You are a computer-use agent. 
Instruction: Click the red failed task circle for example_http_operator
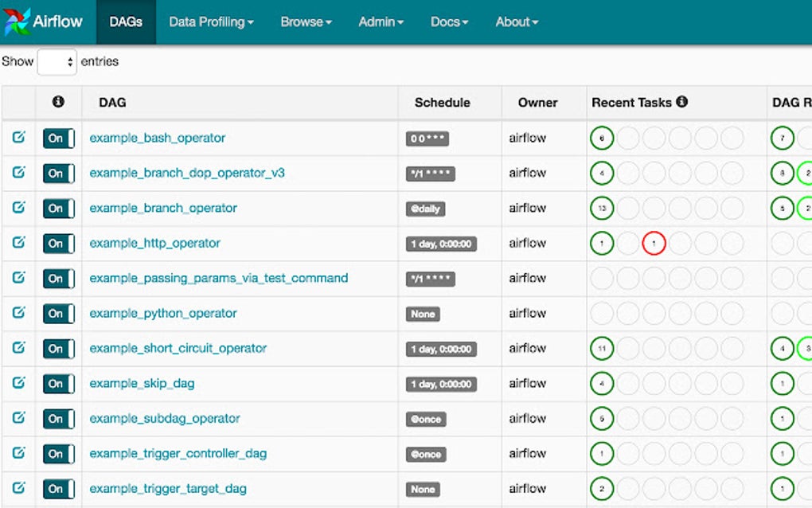654,244
